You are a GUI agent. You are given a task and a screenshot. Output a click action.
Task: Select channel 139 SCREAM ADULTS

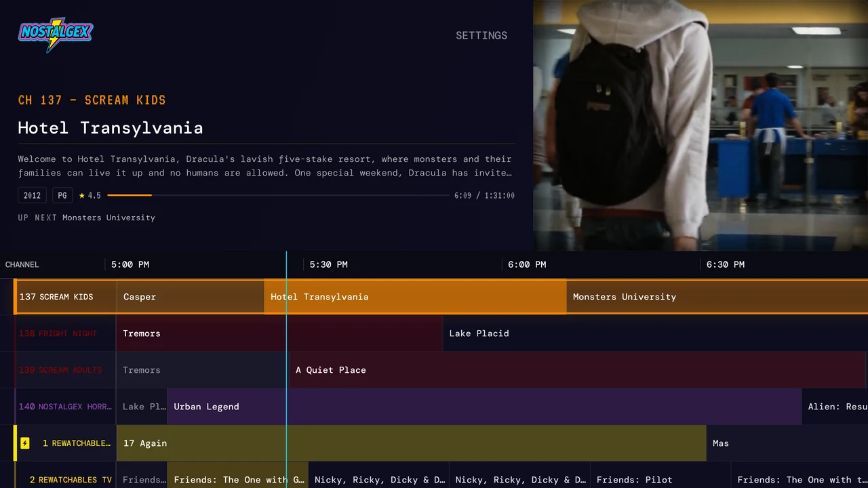click(66, 370)
